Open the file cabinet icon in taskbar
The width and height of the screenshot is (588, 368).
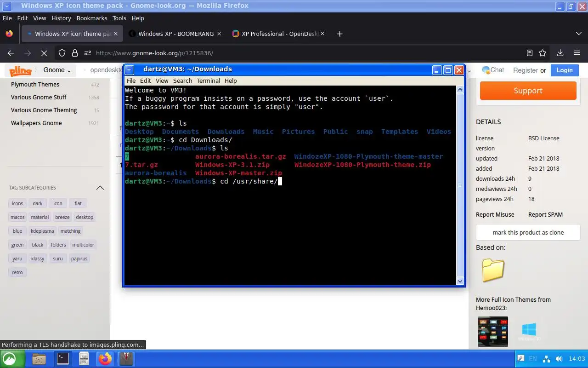point(84,359)
